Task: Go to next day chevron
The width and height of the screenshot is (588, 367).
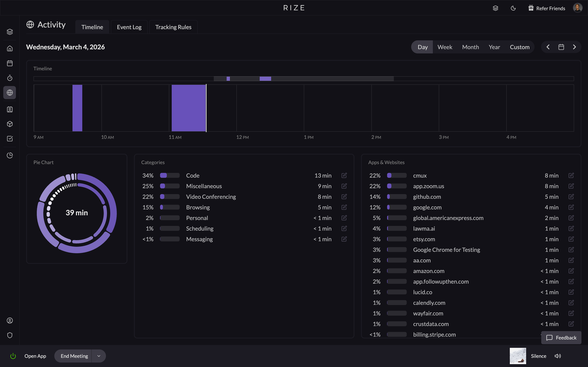Action: (574, 47)
